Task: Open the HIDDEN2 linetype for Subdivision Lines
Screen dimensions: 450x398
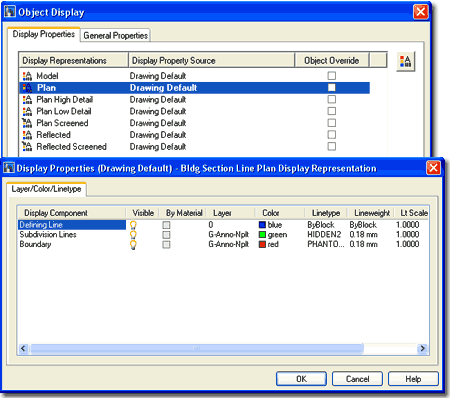Action: [324, 235]
